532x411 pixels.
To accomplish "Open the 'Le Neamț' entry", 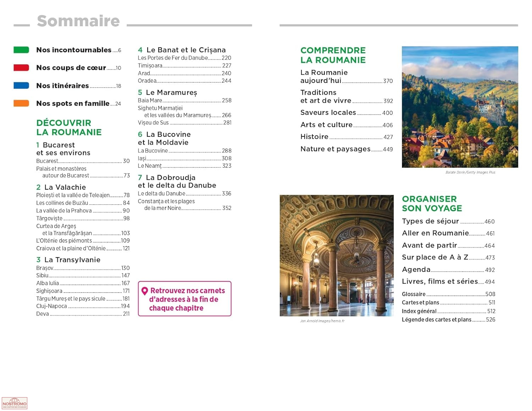I will pyautogui.click(x=184, y=166).
